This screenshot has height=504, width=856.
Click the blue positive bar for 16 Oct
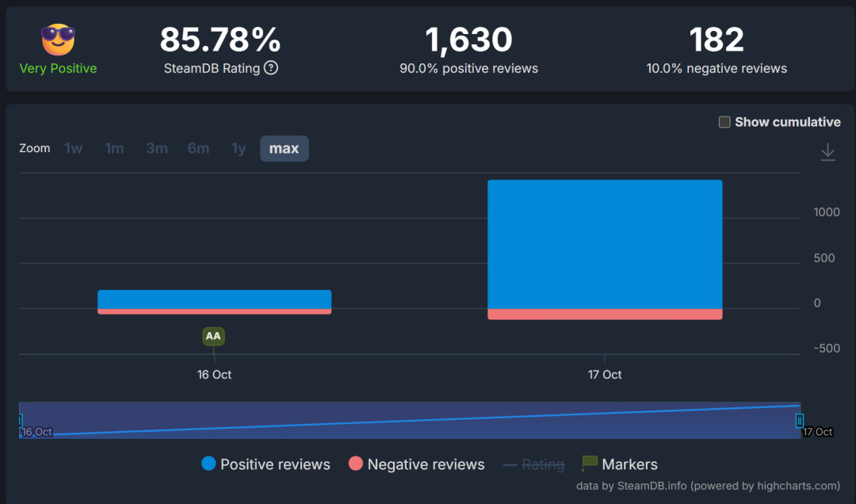[215, 300]
